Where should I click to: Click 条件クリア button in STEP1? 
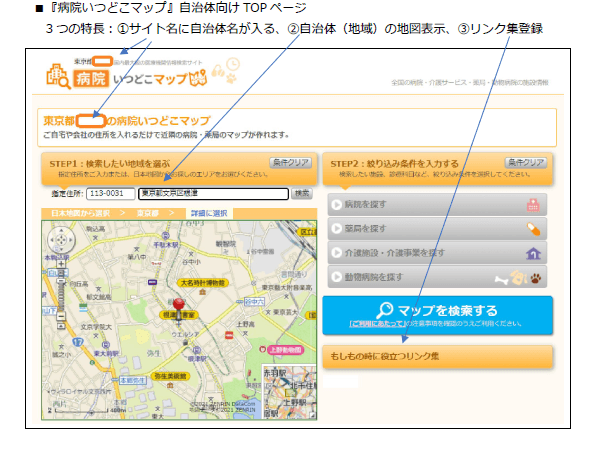[290, 162]
